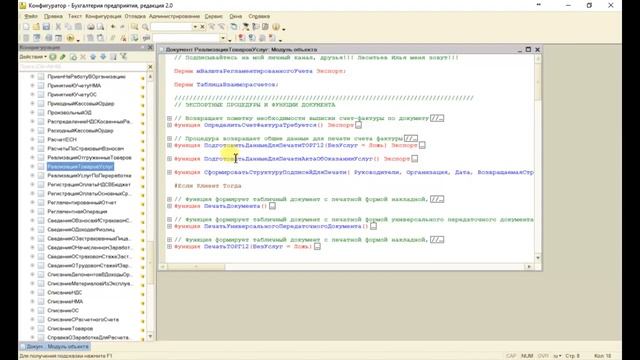Create a new document with New icon
The image size is (640, 360).
[x=26, y=27]
